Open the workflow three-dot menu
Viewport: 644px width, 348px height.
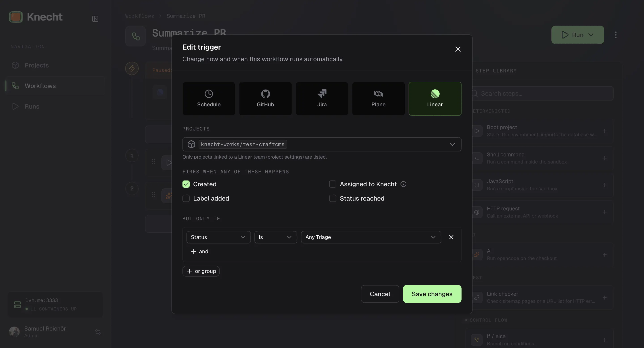click(616, 35)
